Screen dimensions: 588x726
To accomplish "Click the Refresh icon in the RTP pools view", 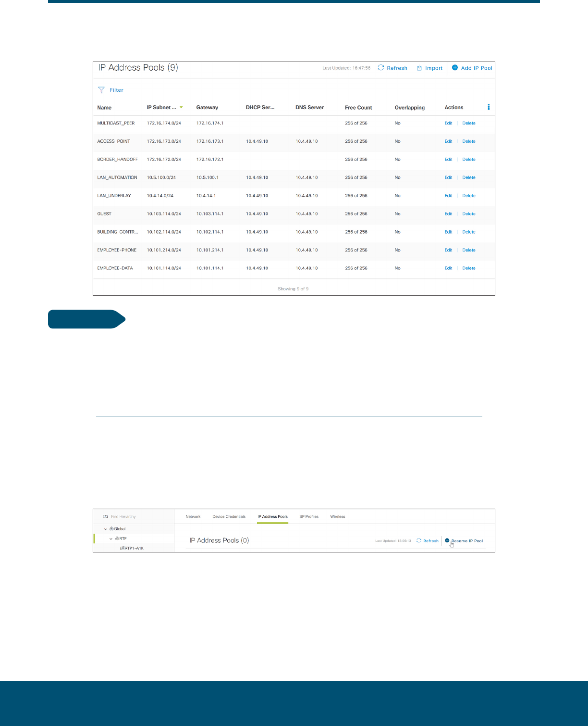I will pyautogui.click(x=419, y=540).
